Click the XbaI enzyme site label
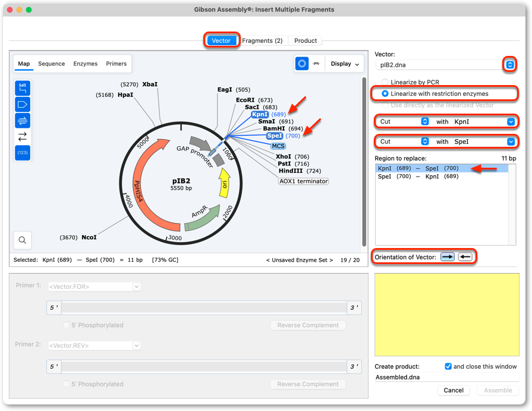The height and width of the screenshot is (411, 532). [150, 84]
